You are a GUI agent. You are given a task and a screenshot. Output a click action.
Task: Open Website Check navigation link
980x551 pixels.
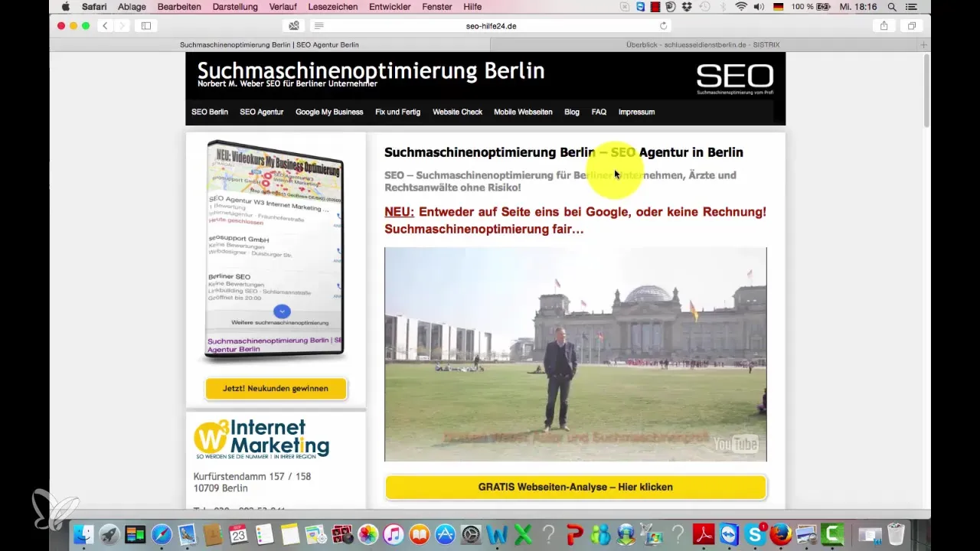tap(457, 112)
